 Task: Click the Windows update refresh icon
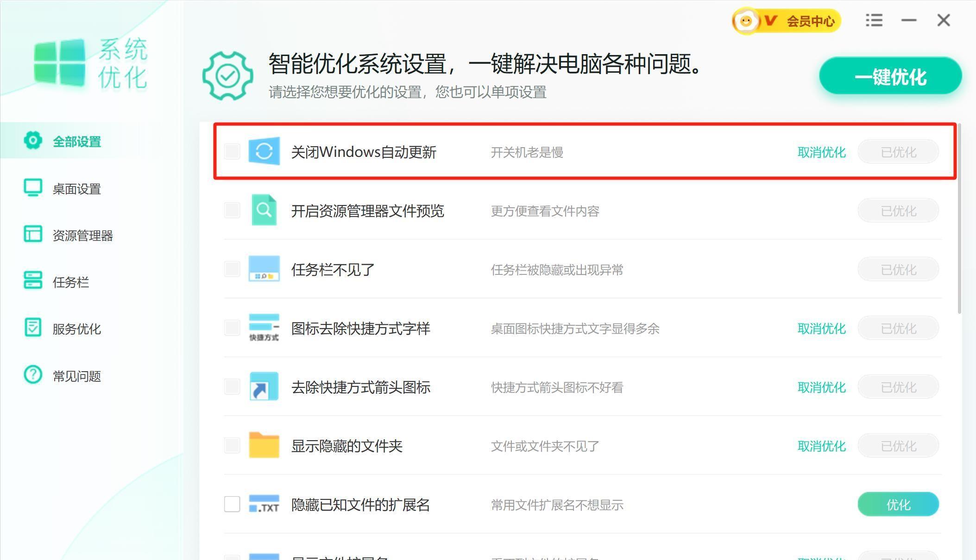tap(264, 151)
